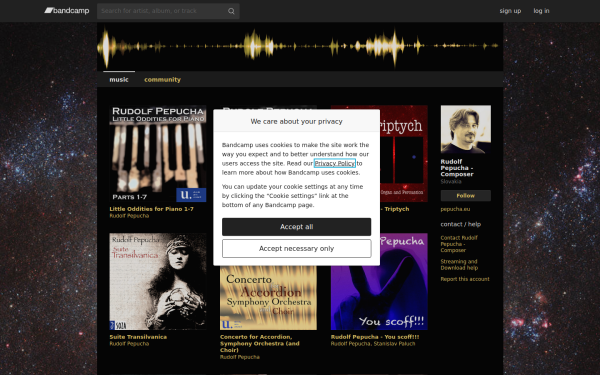This screenshot has width=600, height=375.
Task: Open the pepucha.eu website link
Action: (x=455, y=209)
